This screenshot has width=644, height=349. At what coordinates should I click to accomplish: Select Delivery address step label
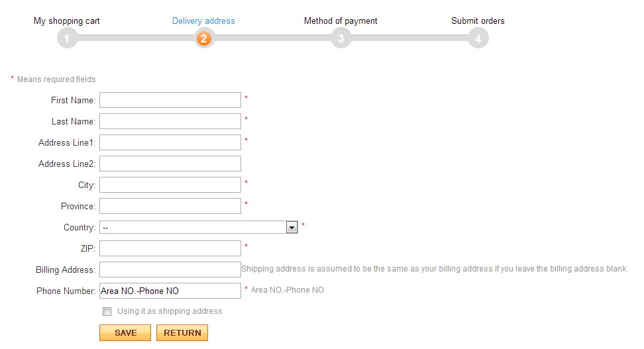point(203,21)
